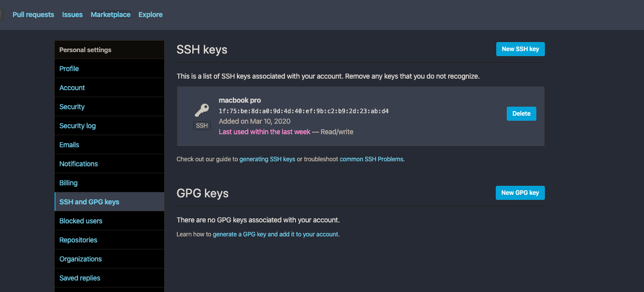Image resolution: width=644 pixels, height=292 pixels.
Task: Open common SSH Problems link
Action: pos(372,159)
